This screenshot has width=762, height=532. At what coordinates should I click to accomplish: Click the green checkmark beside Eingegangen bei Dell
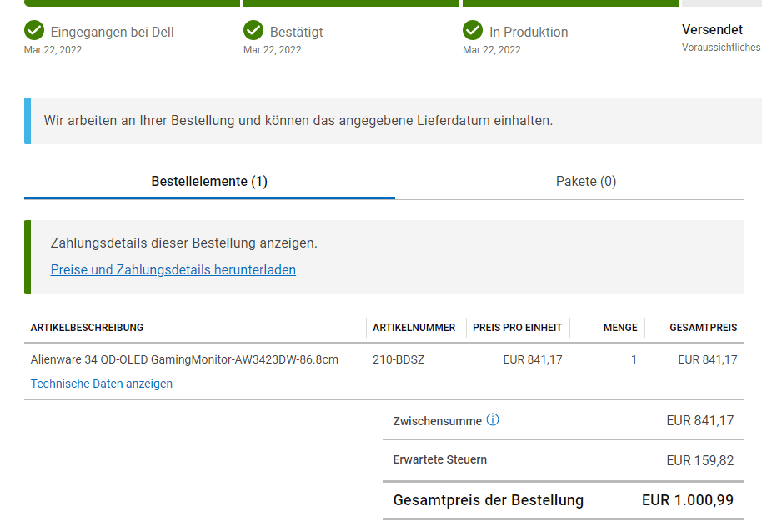(34, 30)
